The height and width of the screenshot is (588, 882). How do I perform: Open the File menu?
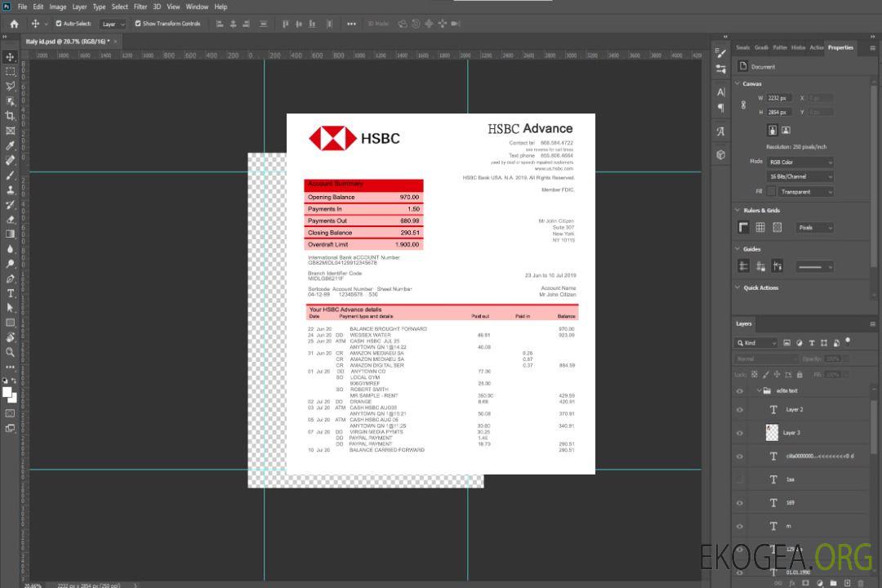tap(23, 7)
